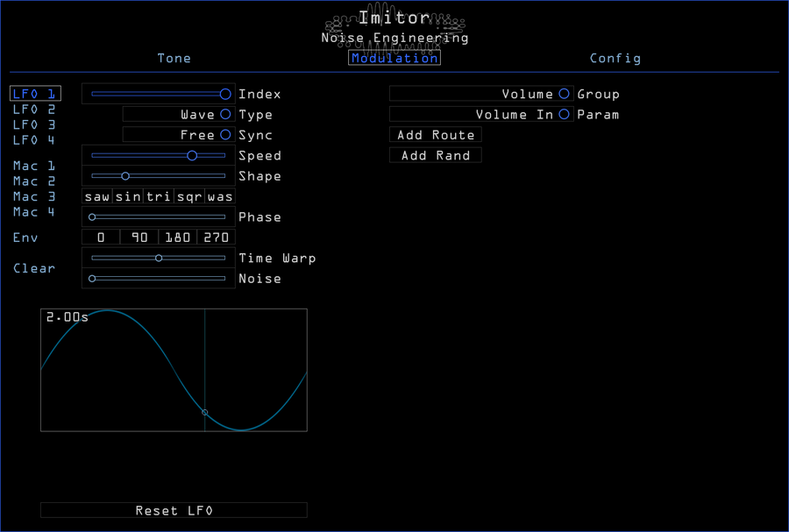Image resolution: width=789 pixels, height=532 pixels.
Task: Select the was waveform shape
Action: coord(218,196)
